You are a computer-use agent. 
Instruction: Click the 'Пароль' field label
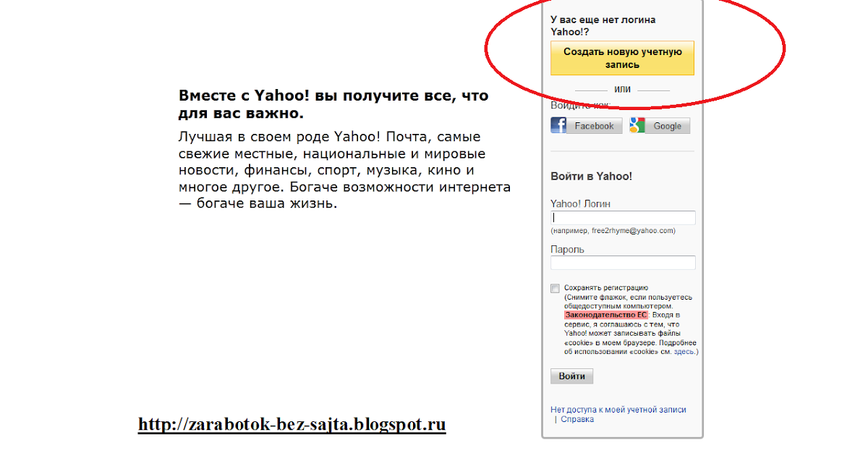[567, 249]
